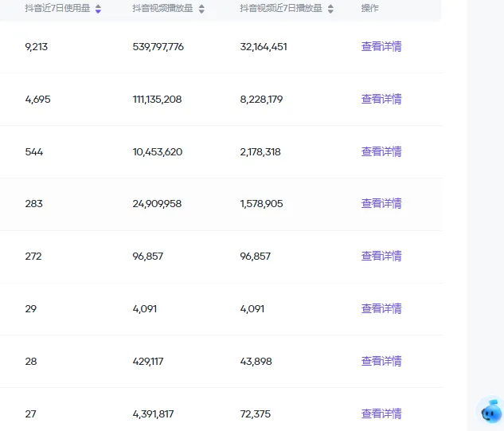This screenshot has height=431, width=504.
Task: Click the 操作 column header
Action: [369, 8]
